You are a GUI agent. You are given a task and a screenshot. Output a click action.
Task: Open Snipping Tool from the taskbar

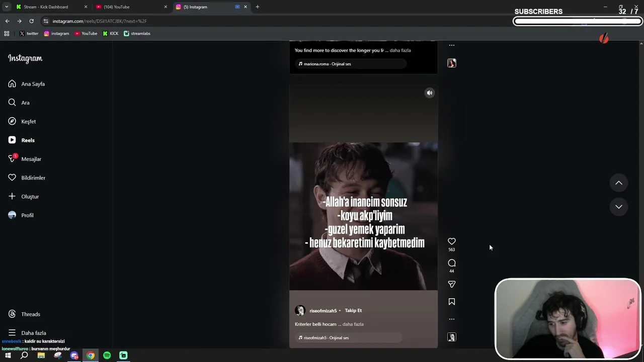[x=58, y=355]
